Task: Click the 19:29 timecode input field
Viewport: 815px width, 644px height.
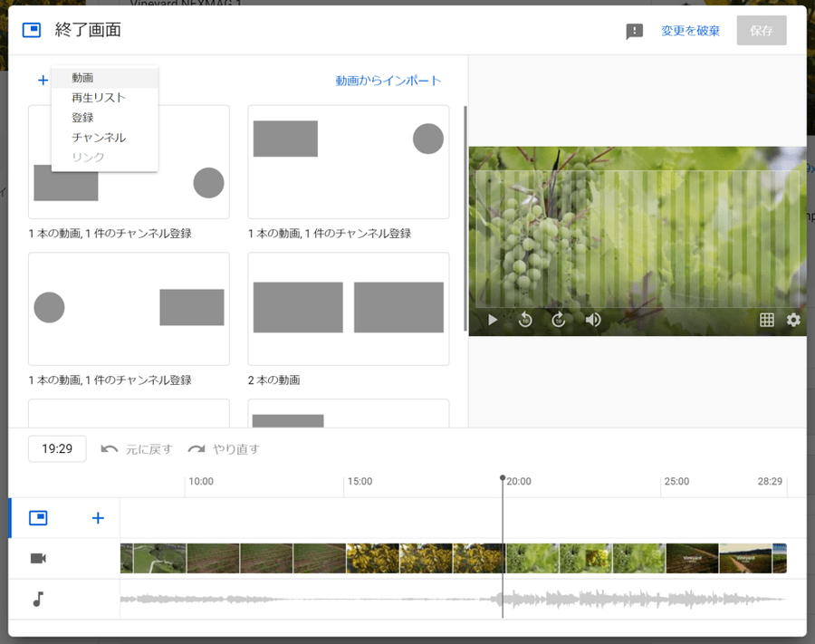Action: click(x=57, y=448)
